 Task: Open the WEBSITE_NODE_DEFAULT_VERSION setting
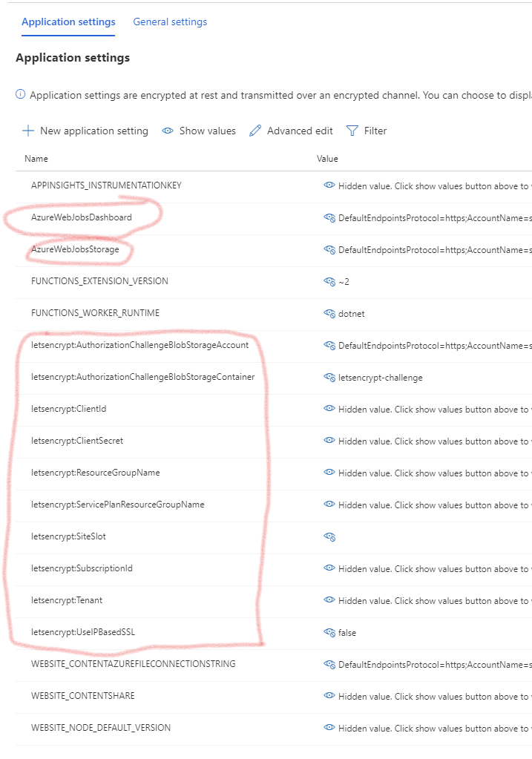click(x=100, y=728)
